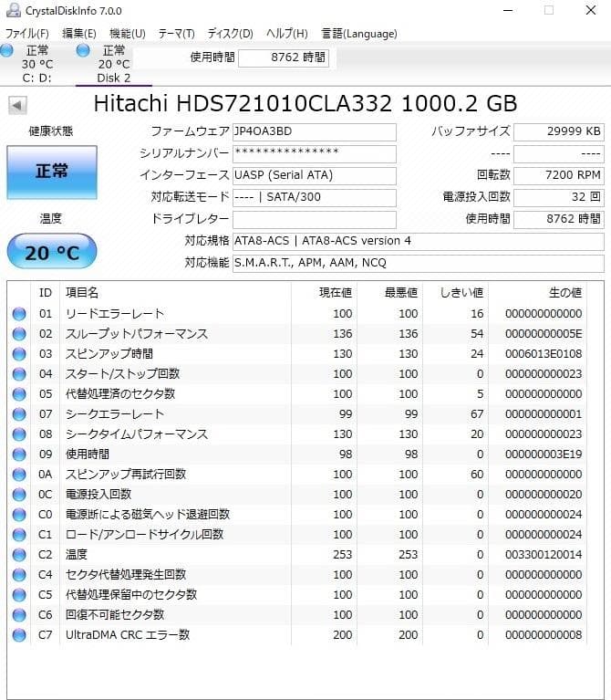Open the 言語(Language) menu
Viewport: 611px width, 700px height.
[359, 34]
